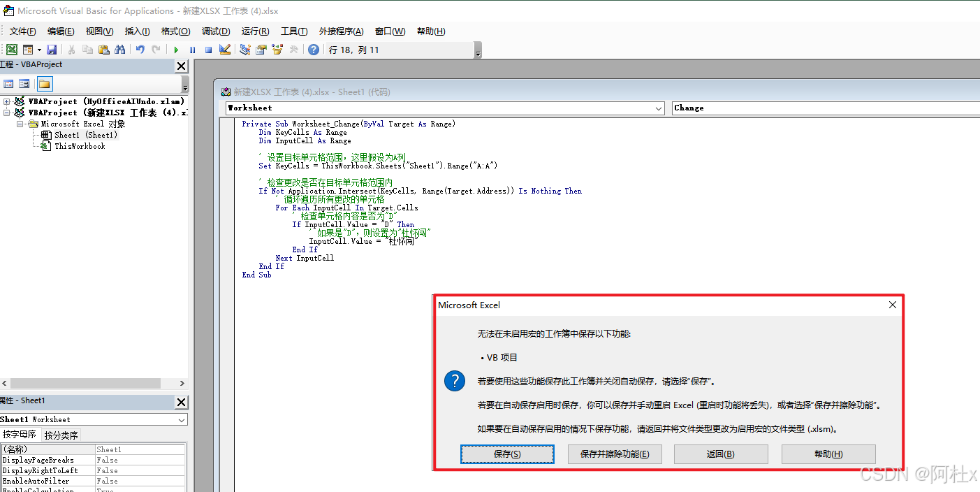This screenshot has width=980, height=492.
Task: Click the Reset (stop) toolbar icon
Action: pos(208,50)
